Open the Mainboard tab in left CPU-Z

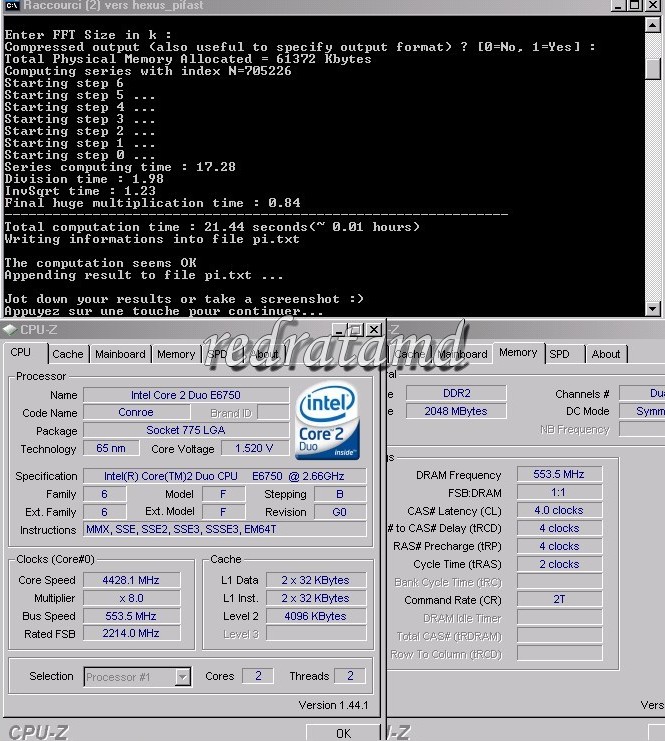click(x=120, y=354)
